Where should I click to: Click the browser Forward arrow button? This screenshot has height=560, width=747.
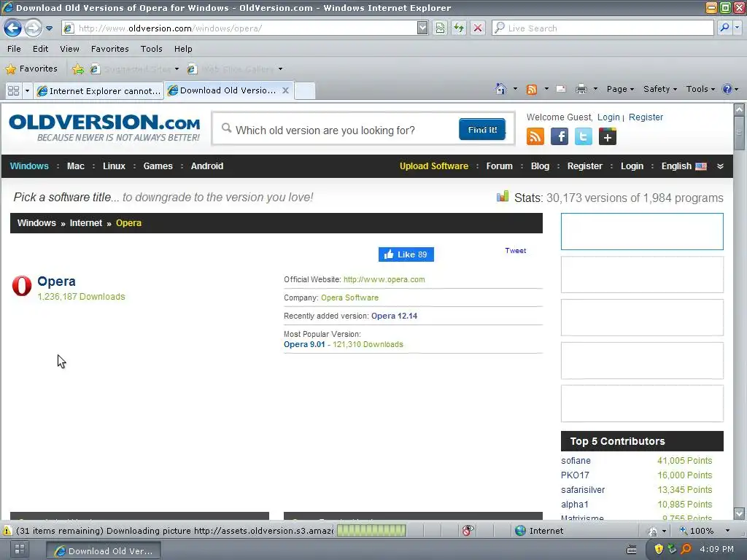33,28
